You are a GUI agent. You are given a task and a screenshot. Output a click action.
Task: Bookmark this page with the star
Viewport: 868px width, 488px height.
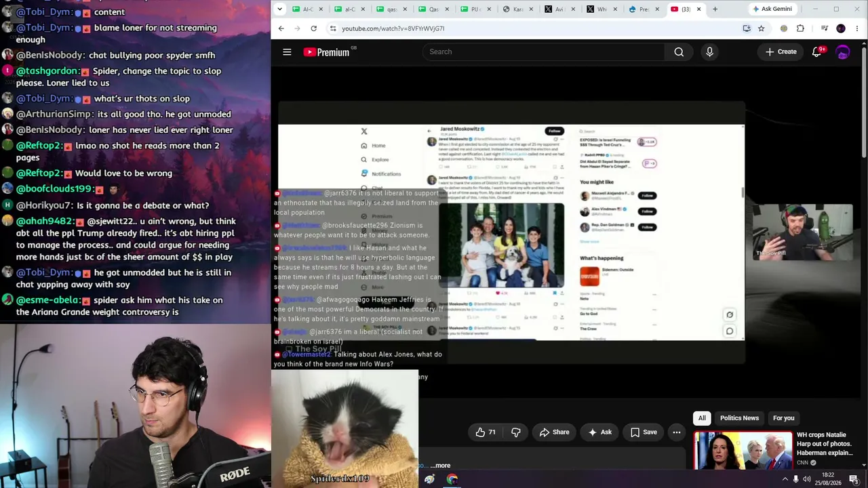pos(761,28)
